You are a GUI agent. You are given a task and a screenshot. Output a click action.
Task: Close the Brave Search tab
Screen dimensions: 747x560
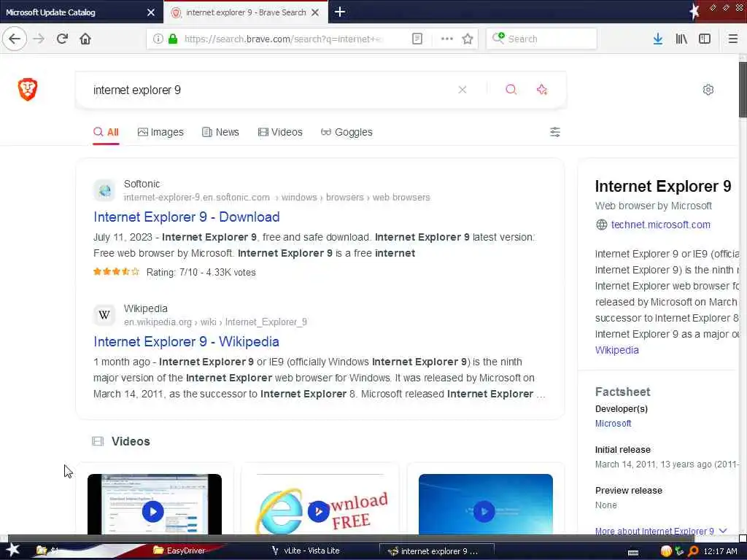tap(315, 12)
